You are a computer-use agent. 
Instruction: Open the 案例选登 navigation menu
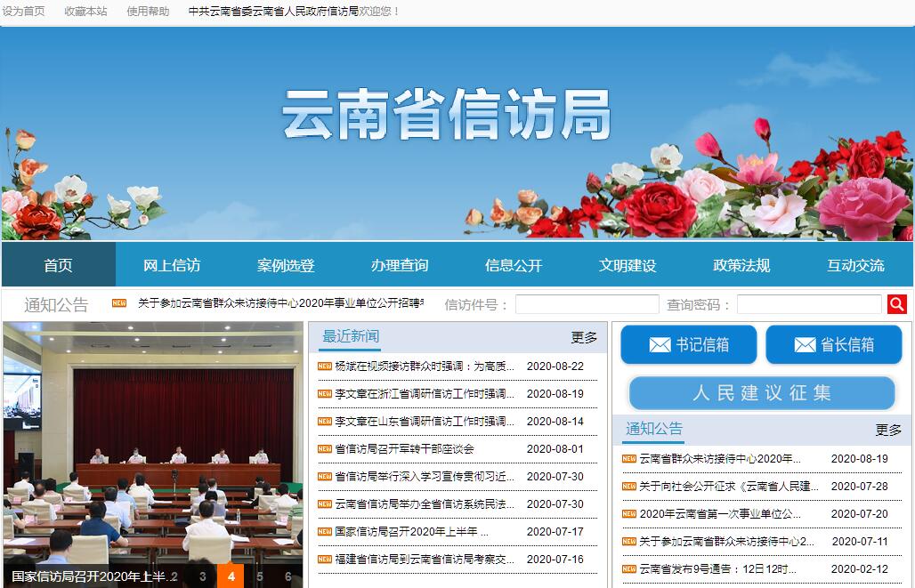click(x=286, y=265)
